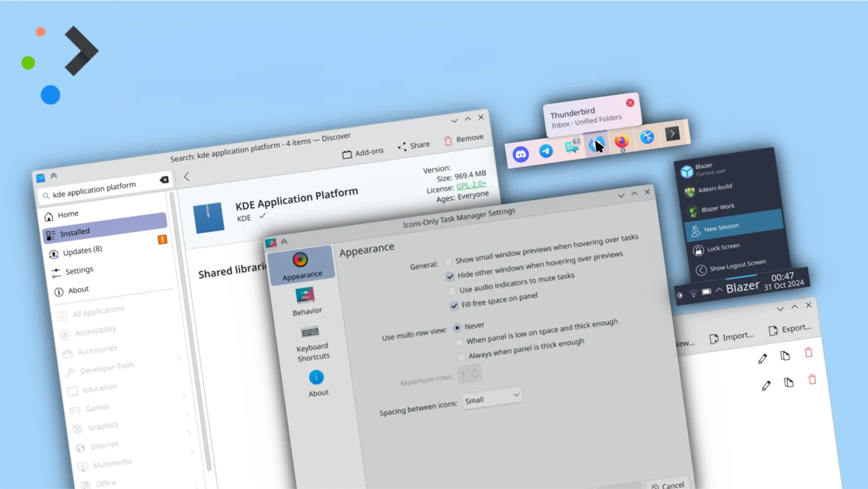Open Keyboard Shortcuts settings page
The image size is (868, 489).
tap(311, 343)
